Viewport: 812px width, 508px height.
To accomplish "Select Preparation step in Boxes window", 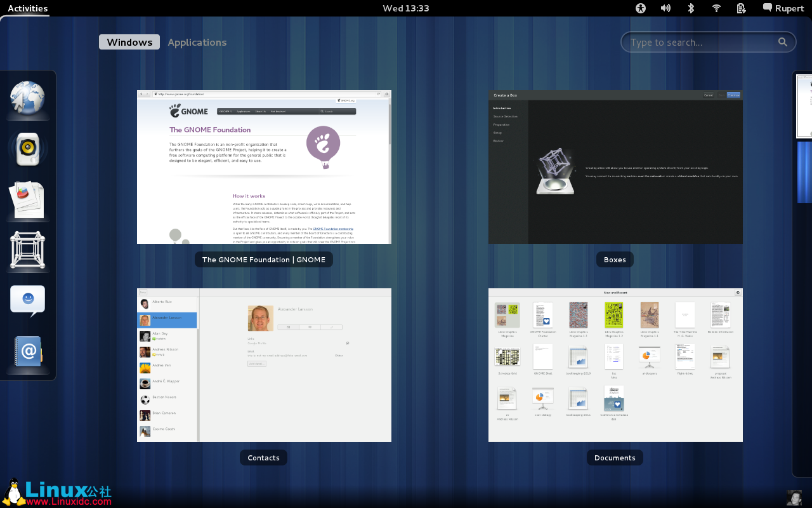I will pos(501,124).
